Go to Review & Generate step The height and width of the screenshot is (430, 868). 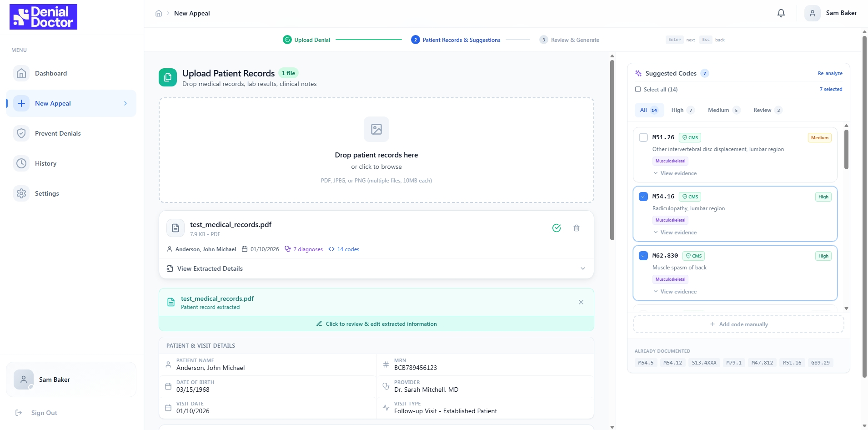(x=569, y=40)
